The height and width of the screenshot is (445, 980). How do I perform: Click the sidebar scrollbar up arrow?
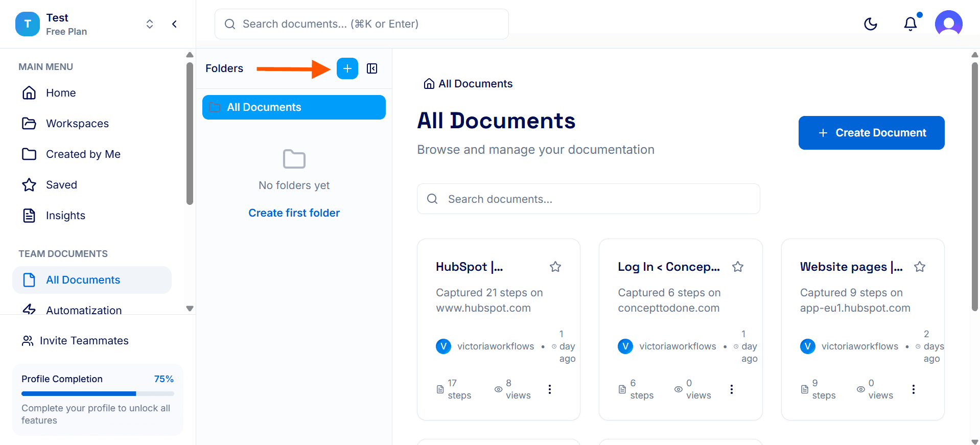[x=190, y=55]
